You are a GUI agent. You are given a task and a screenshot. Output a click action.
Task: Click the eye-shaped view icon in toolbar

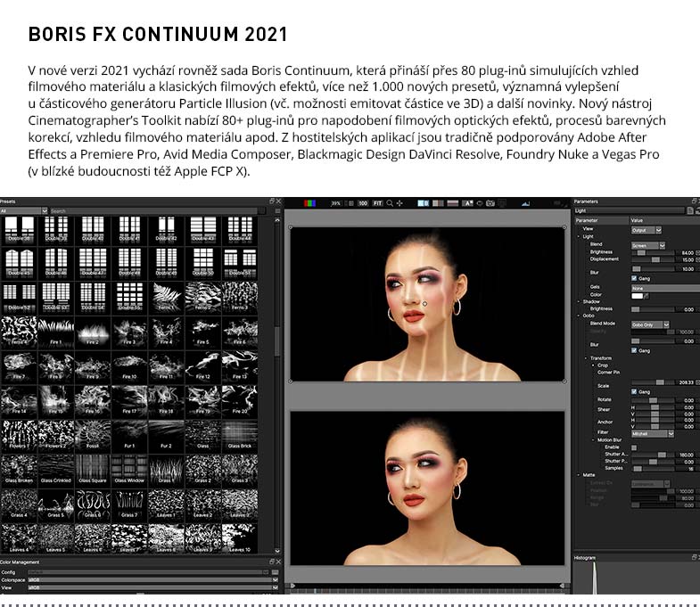(480, 203)
